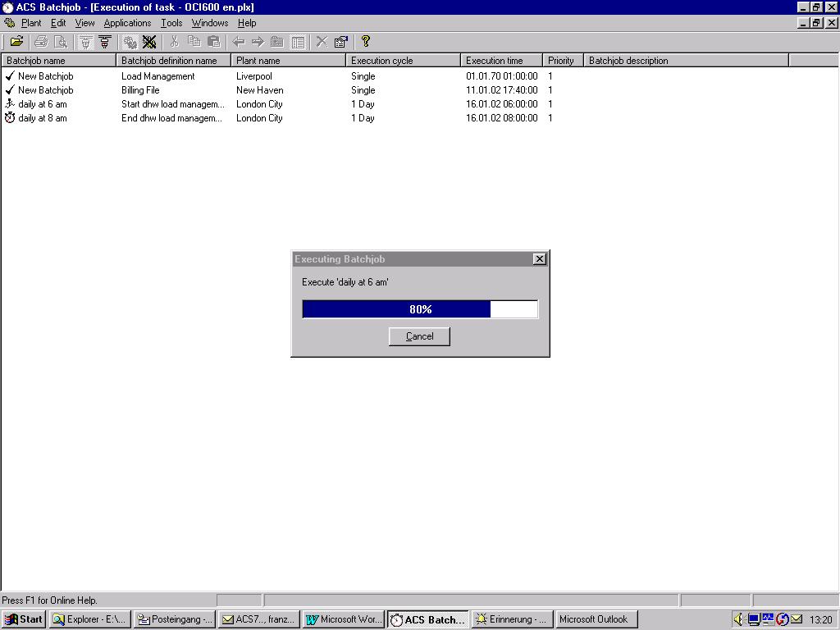Screen dimensions: 840x630
Task: Click the Copy toolbar icon
Action: click(x=194, y=41)
